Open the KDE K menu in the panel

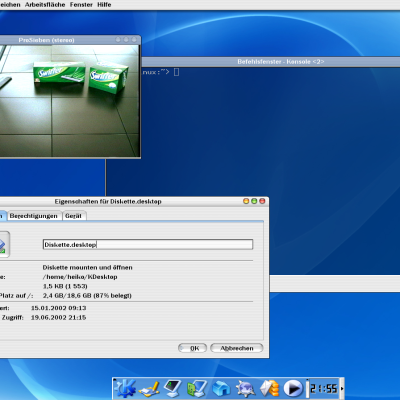[x=125, y=388]
